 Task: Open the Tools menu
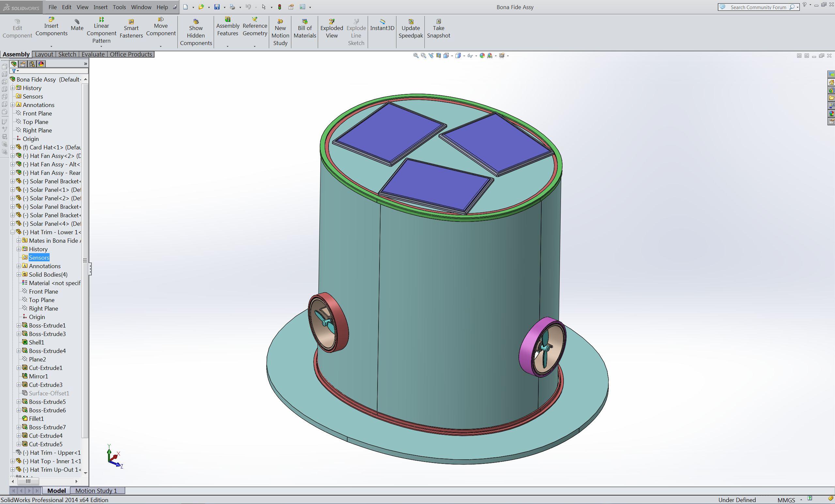[119, 7]
